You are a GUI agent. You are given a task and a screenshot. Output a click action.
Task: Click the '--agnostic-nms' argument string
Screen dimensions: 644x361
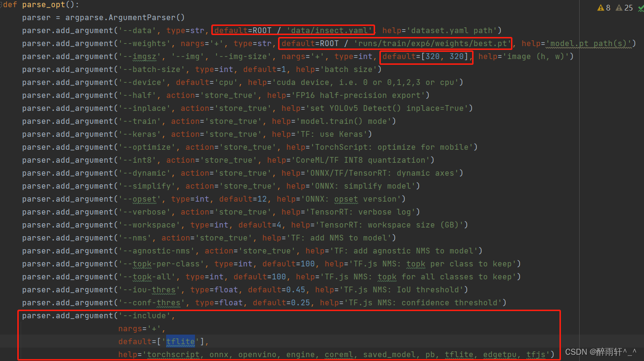tap(157, 251)
